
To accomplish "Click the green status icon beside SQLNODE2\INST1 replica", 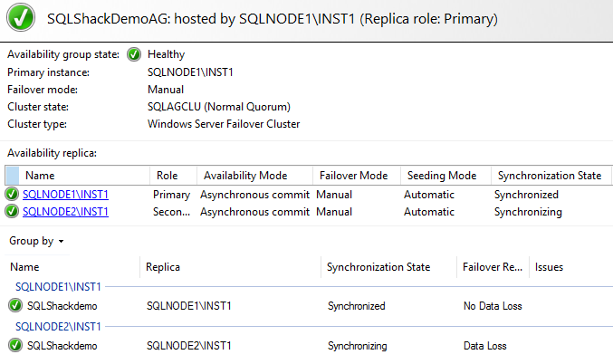I will [x=12, y=212].
